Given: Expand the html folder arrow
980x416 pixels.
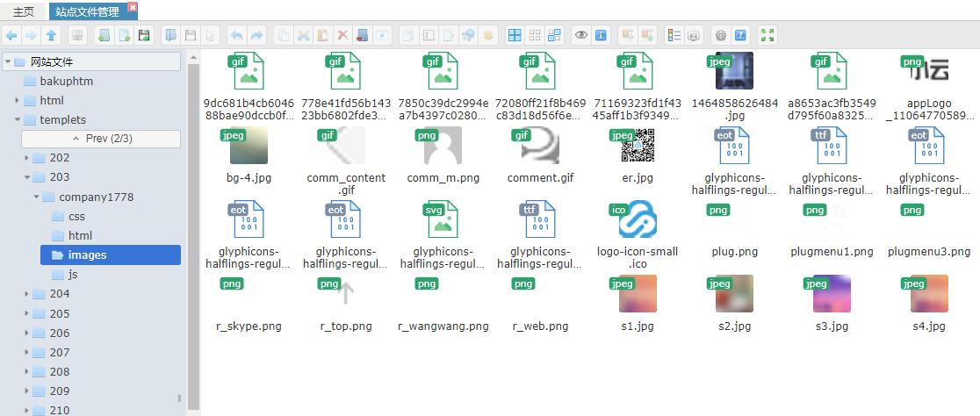Looking at the screenshot, I should tap(17, 101).
